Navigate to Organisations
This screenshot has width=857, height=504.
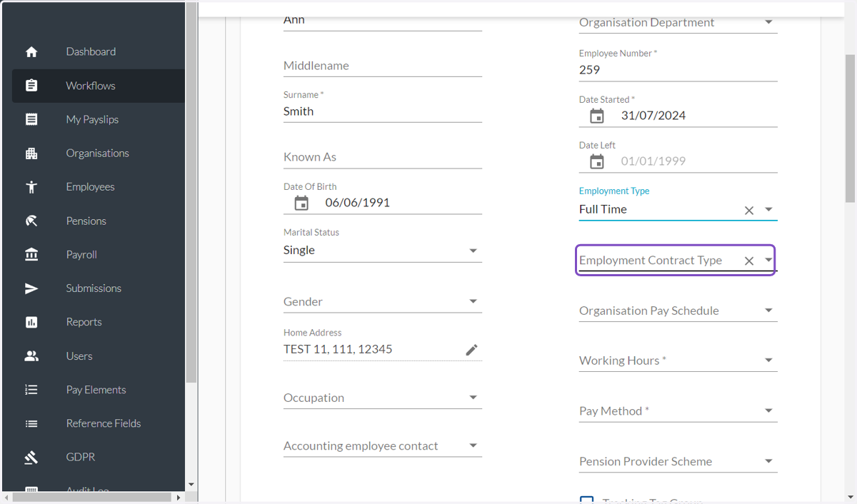(99, 153)
